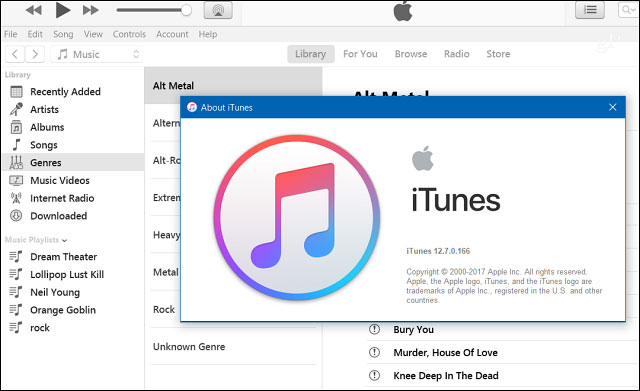This screenshot has width=640, height=391.
Task: Open the AirPlay output button
Action: point(218,10)
